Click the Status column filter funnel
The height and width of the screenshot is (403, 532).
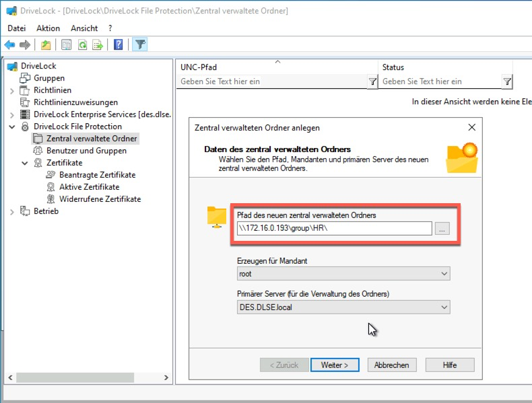(507, 81)
